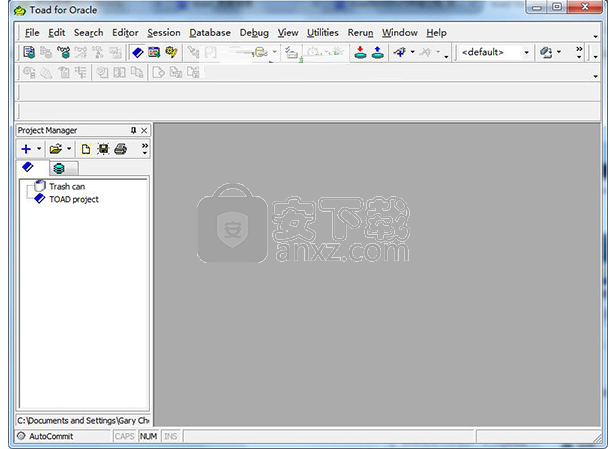The image size is (610, 449).
Task: Switch to the blue projects tab
Action: point(32,168)
